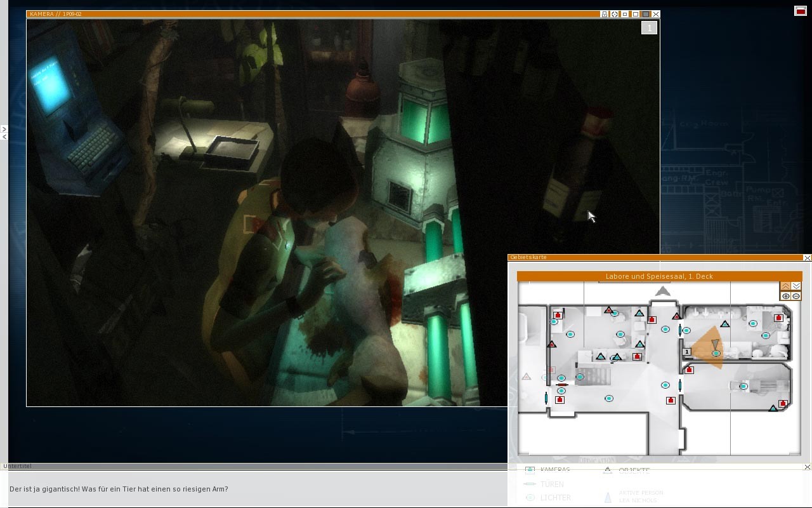Click the lock icon in camera title bar
812x508 pixels.
(605, 14)
